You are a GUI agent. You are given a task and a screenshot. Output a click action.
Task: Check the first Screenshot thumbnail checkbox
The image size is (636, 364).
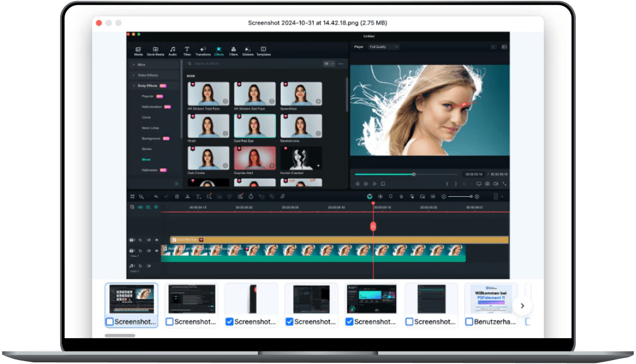click(x=109, y=322)
